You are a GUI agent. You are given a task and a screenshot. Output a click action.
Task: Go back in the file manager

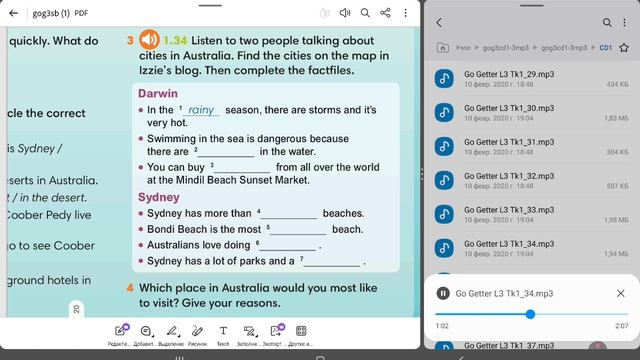coord(439,23)
